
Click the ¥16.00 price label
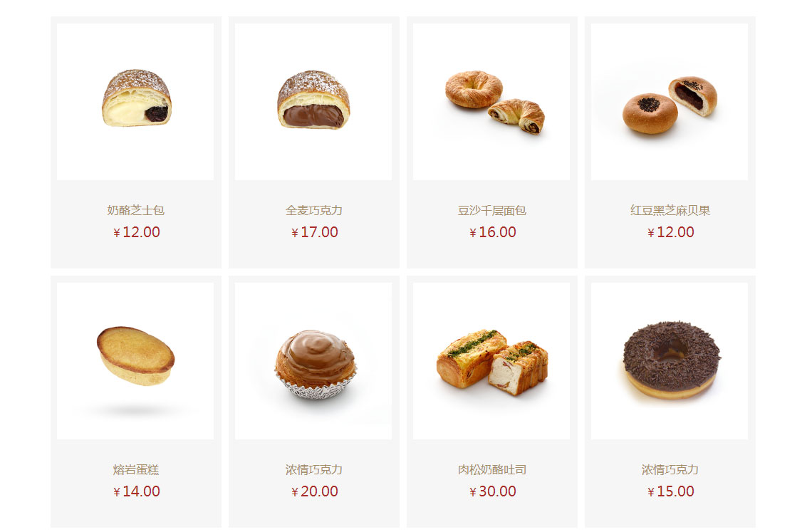click(493, 233)
